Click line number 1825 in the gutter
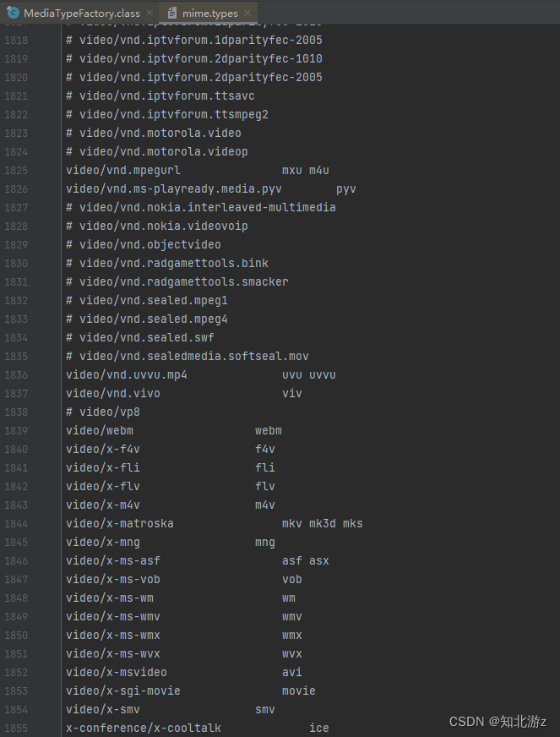560x737 pixels. point(16,170)
